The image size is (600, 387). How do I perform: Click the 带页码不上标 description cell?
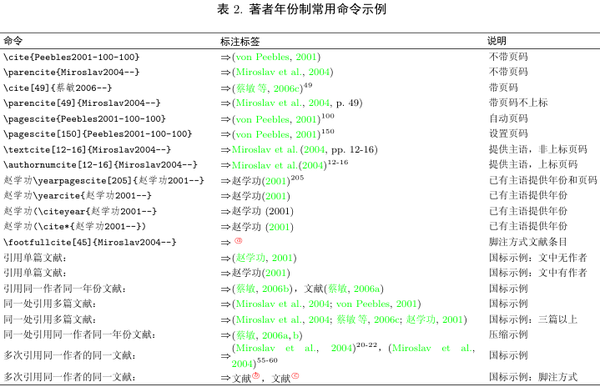click(518, 103)
